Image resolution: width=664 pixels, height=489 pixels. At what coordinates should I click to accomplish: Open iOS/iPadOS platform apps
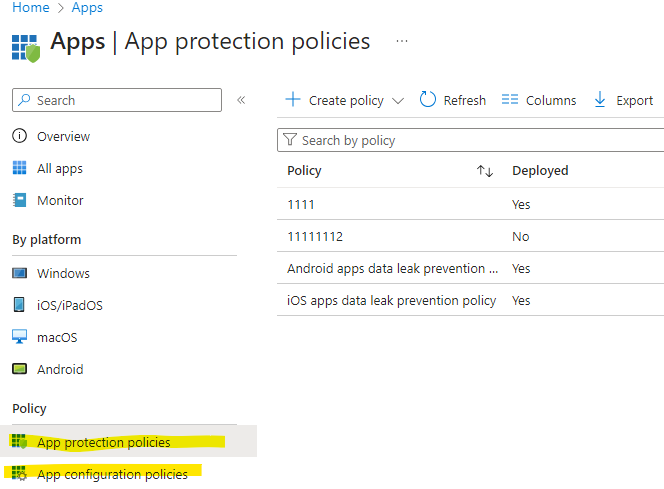point(70,305)
